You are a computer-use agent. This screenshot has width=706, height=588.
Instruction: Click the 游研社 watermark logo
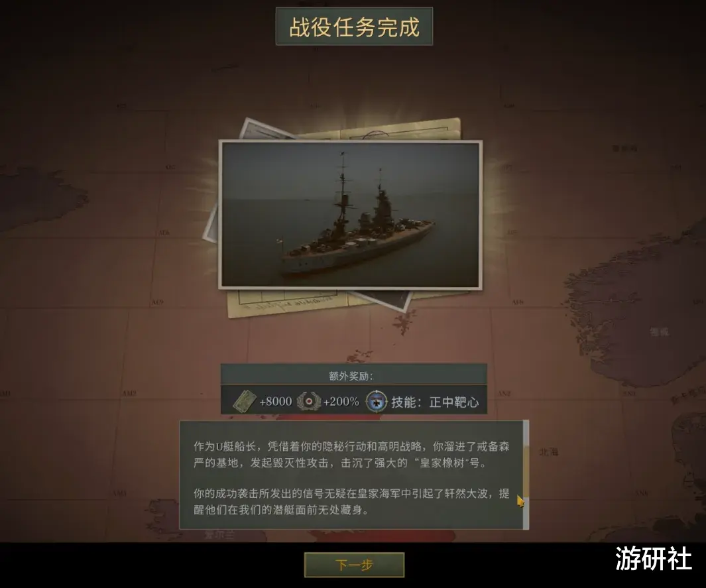pos(653,559)
